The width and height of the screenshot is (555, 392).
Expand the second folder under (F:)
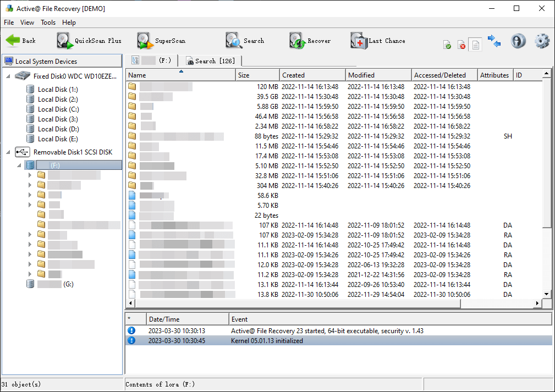pos(30,185)
